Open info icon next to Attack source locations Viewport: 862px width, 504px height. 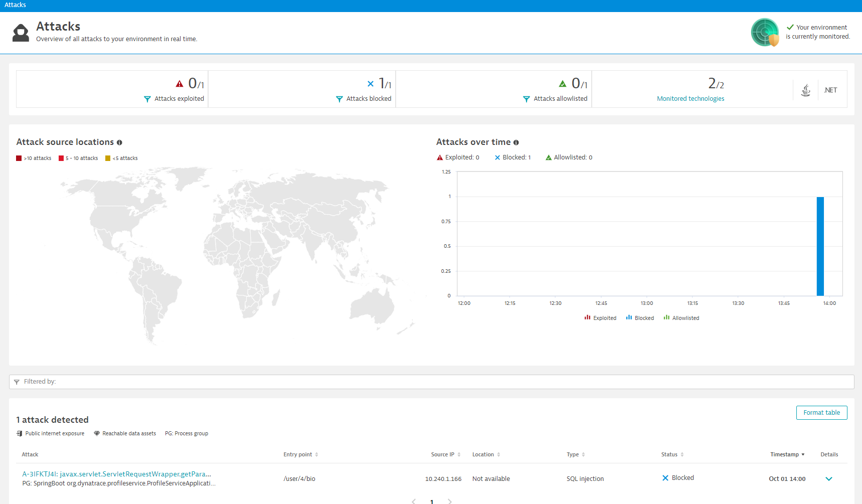(119, 142)
